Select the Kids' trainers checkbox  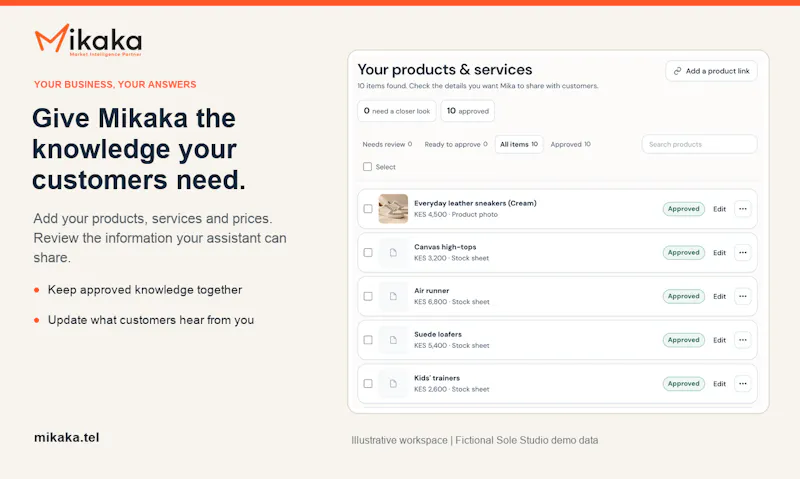[x=368, y=384]
